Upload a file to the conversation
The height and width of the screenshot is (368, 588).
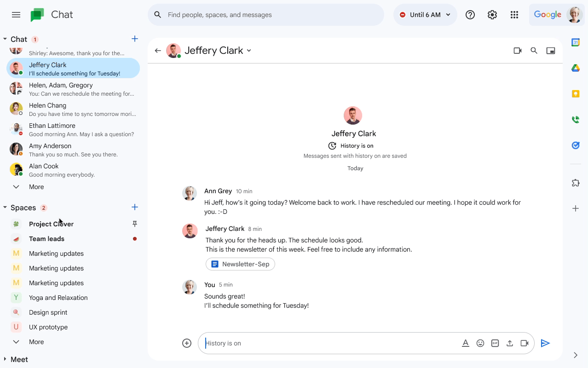509,343
